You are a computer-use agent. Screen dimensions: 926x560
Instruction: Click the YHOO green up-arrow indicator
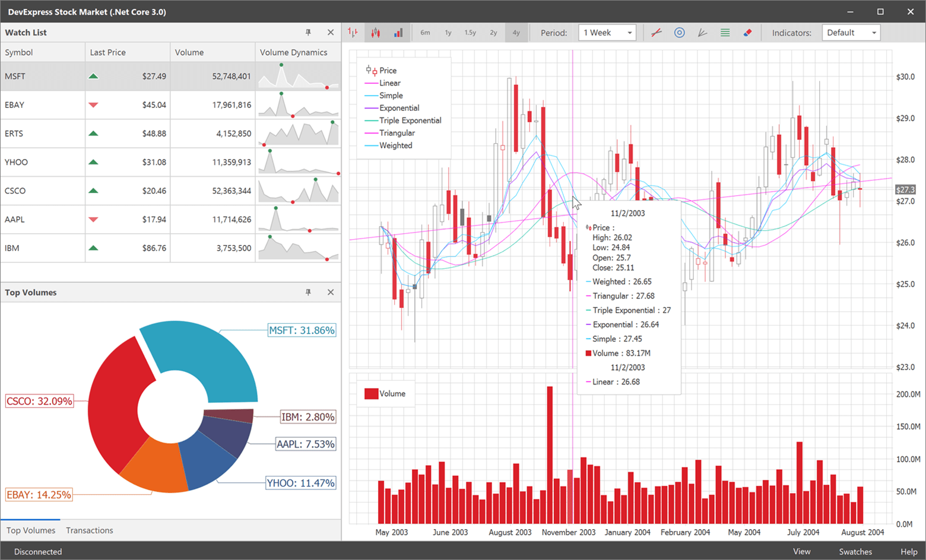tap(93, 162)
